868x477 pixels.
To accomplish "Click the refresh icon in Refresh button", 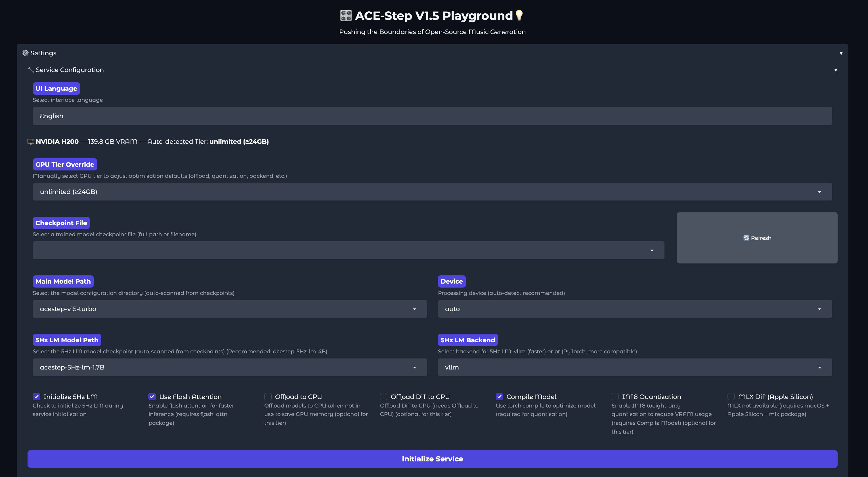I will [x=746, y=238].
